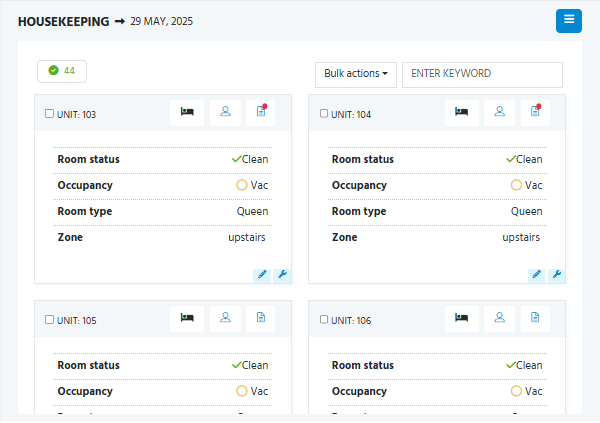Click Vac occupancy value on Unit 105
This screenshot has width=600, height=423.
(252, 391)
